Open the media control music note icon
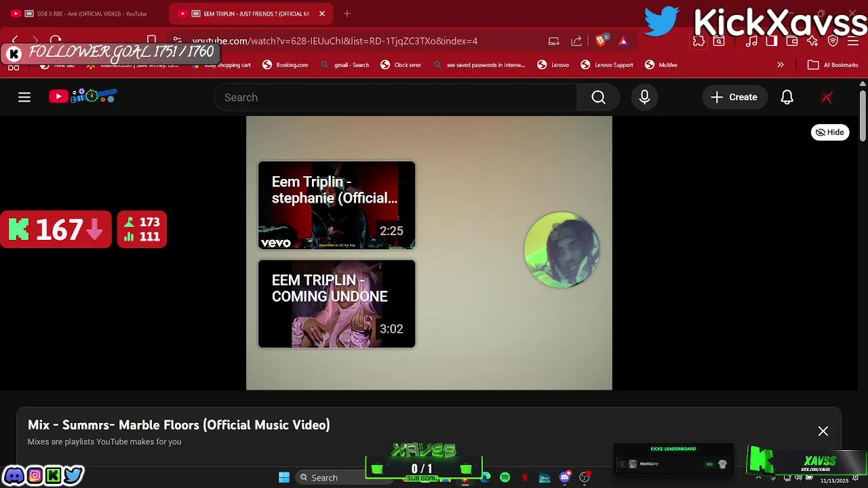 tap(751, 41)
